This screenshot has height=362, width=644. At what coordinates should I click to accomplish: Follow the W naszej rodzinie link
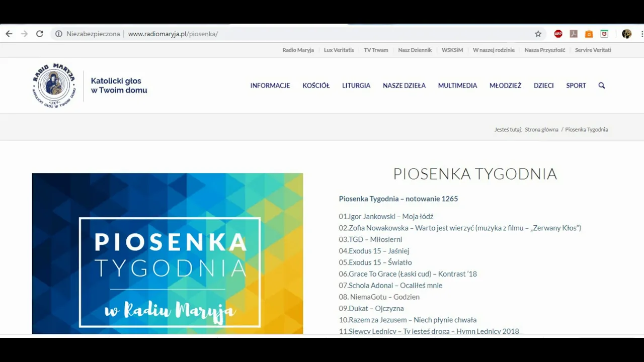[494, 50]
